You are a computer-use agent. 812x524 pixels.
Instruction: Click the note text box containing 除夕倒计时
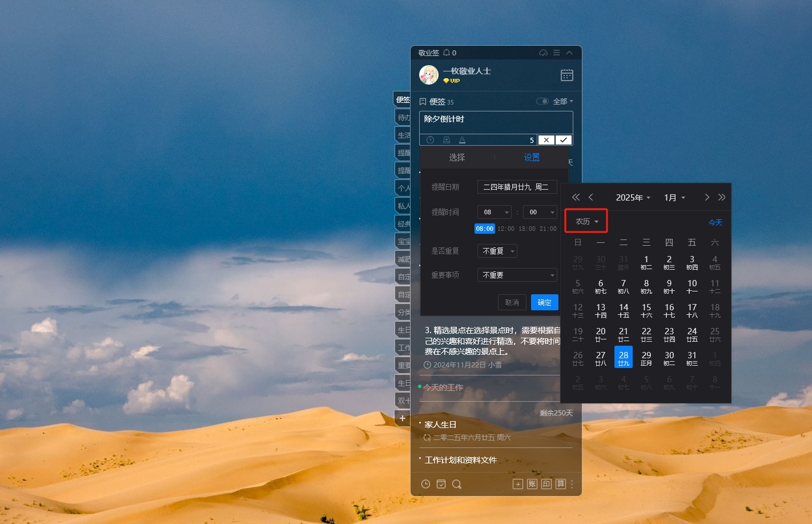(x=496, y=123)
